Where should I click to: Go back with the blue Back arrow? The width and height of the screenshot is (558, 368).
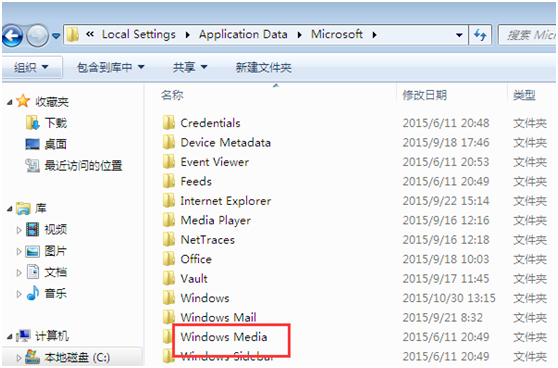coord(12,36)
